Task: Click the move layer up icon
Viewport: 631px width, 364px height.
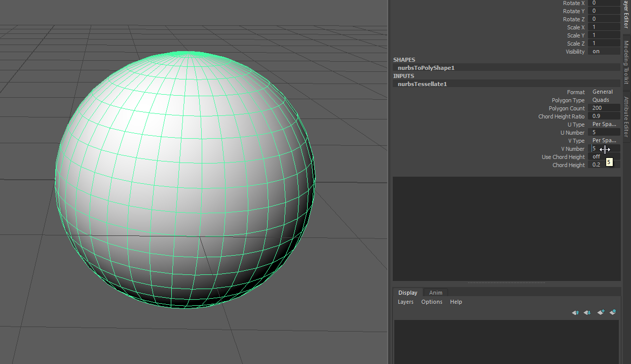Action: click(575, 313)
